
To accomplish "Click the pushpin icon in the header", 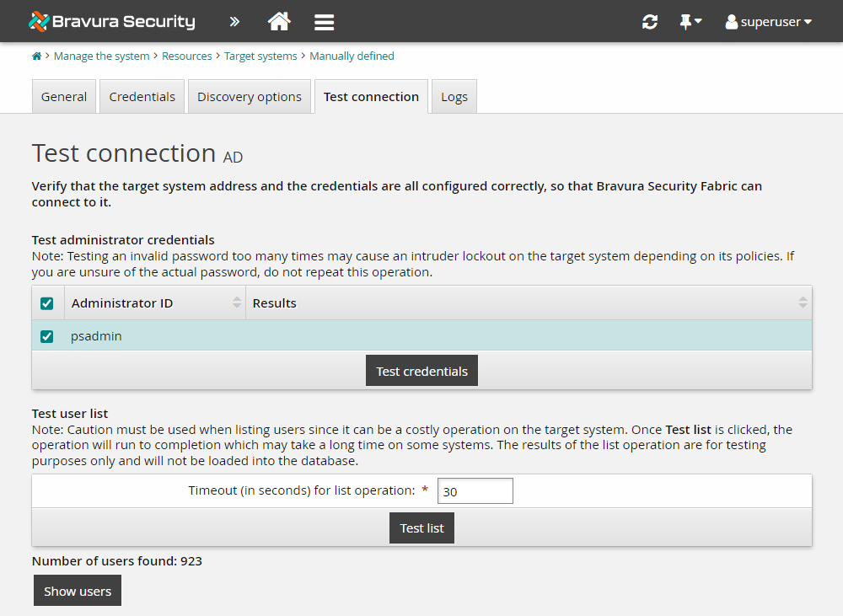I will click(685, 21).
